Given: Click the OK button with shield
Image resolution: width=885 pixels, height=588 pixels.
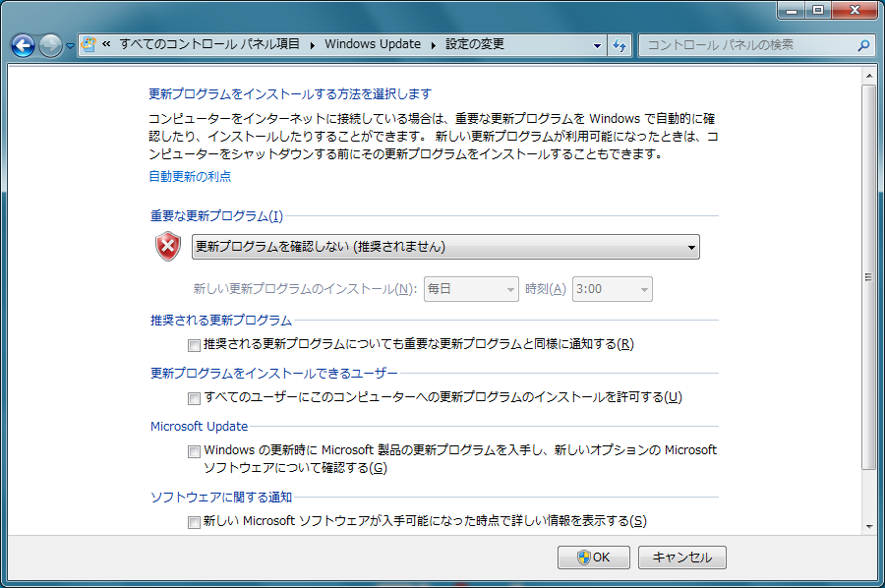Looking at the screenshot, I should point(594,558).
